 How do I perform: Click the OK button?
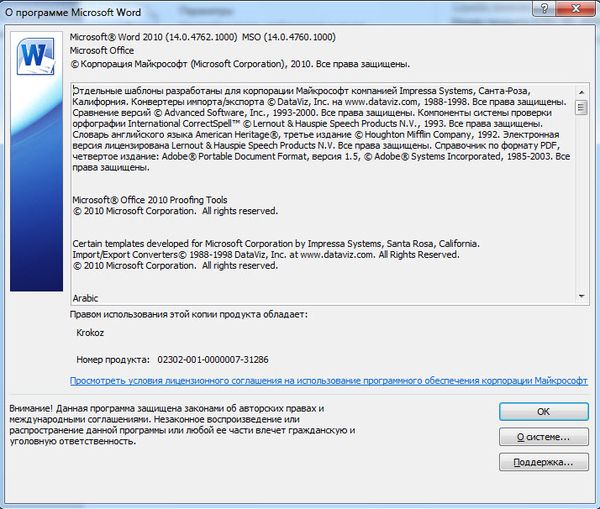[x=543, y=411]
